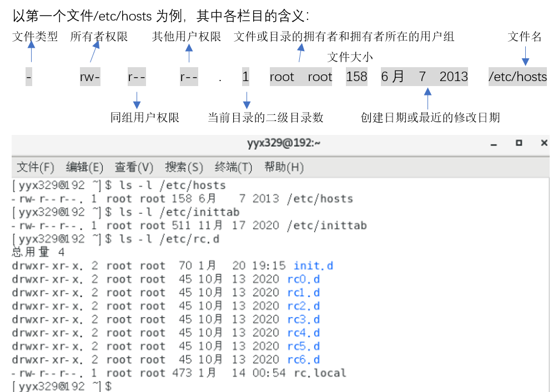Click the 'ls -l /etc/inittab' command text

(x=179, y=212)
